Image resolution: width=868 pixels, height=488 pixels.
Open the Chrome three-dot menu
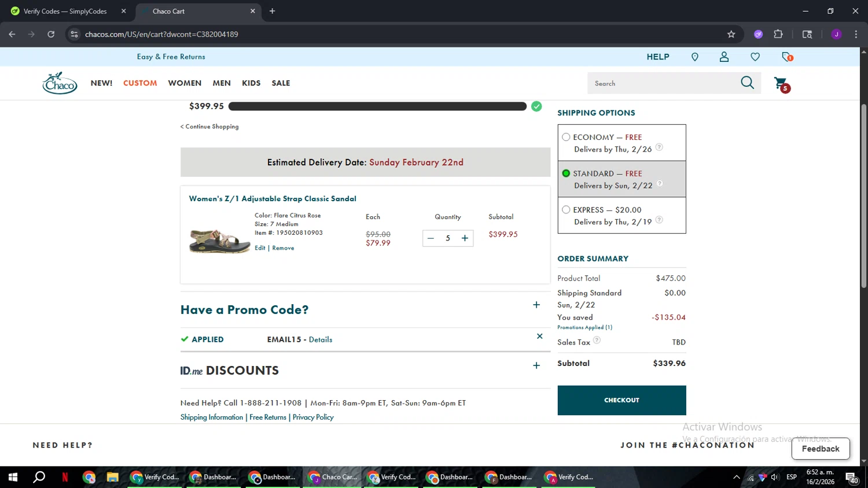click(856, 34)
